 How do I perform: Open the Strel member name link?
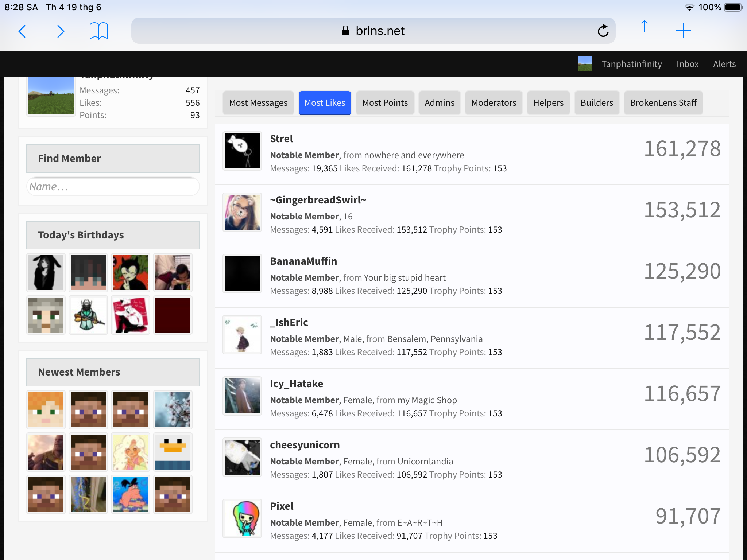(x=281, y=139)
